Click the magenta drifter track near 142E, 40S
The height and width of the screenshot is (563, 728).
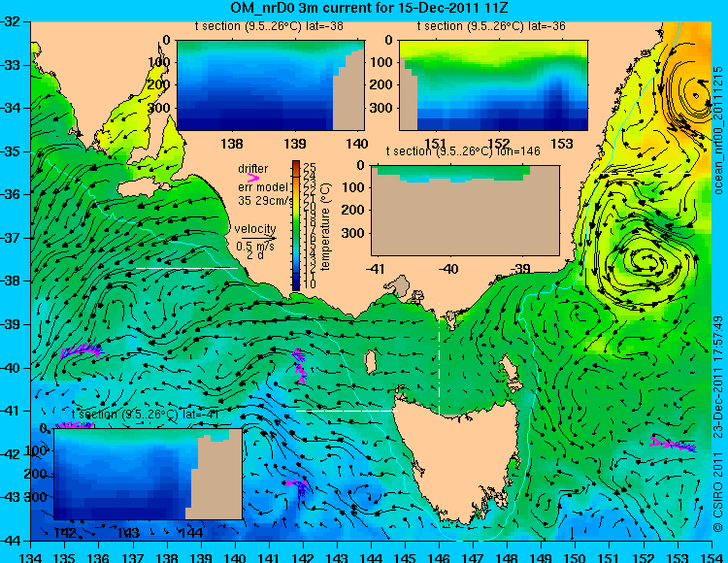300,366
